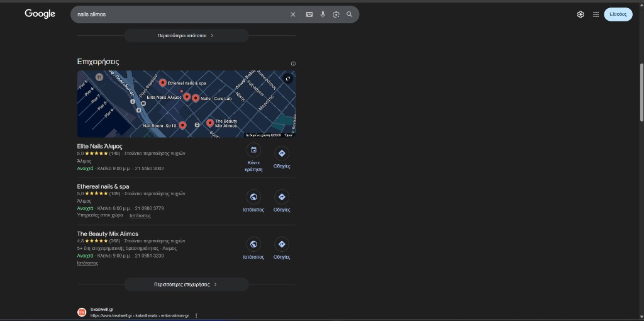
Task: Click the underlined Ιστότοπος link under The Beauty Mix
Action: tap(87, 263)
